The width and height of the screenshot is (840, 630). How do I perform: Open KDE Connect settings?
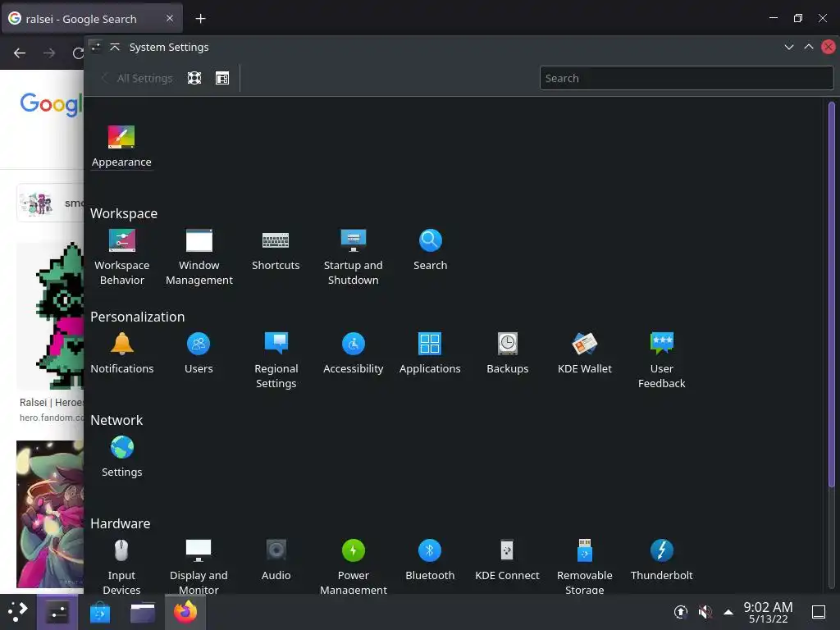tap(507, 560)
